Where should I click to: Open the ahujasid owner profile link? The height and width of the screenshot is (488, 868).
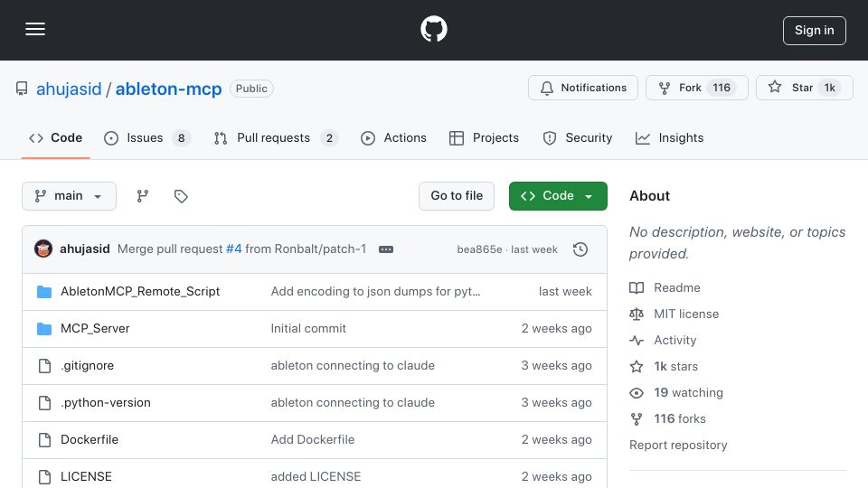tap(69, 89)
